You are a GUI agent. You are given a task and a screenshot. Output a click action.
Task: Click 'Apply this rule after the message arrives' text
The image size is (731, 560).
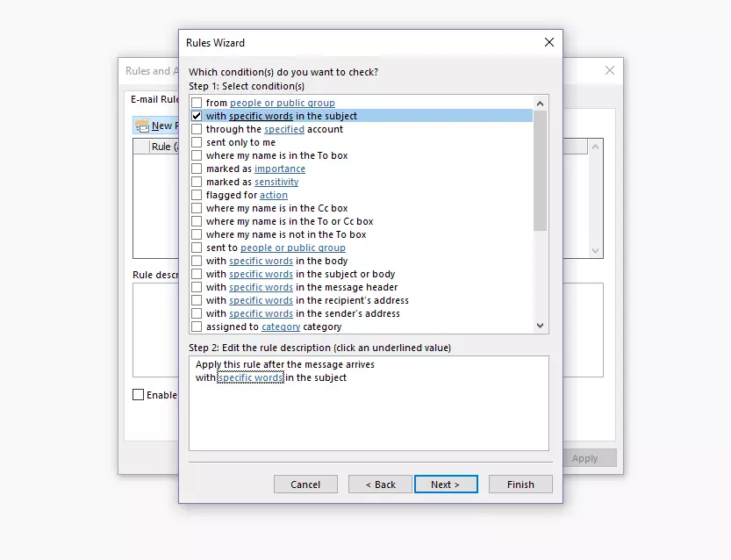285,364
